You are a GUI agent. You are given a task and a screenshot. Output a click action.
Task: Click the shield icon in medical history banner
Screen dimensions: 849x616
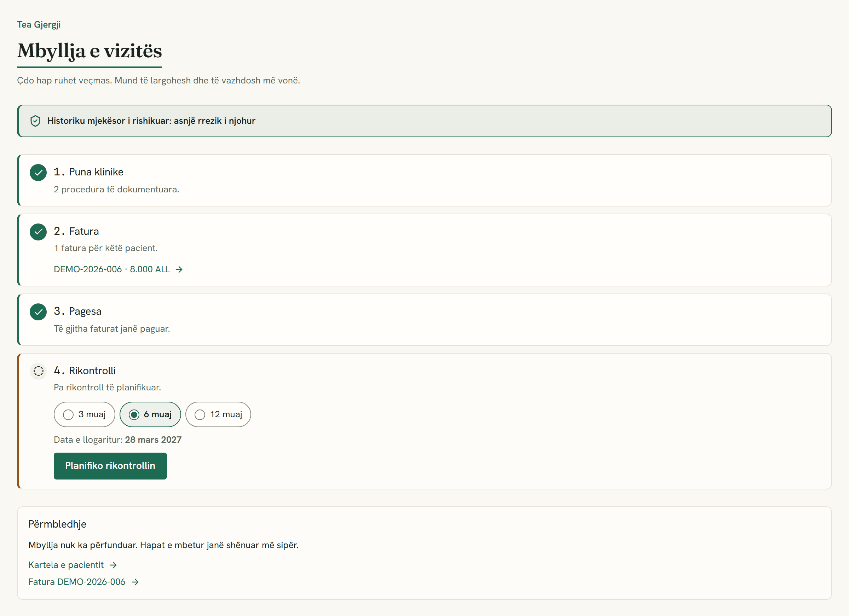(x=35, y=121)
